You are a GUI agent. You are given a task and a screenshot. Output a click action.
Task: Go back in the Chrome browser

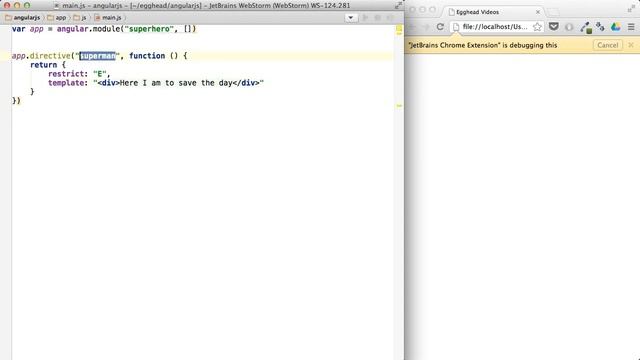pos(412,27)
